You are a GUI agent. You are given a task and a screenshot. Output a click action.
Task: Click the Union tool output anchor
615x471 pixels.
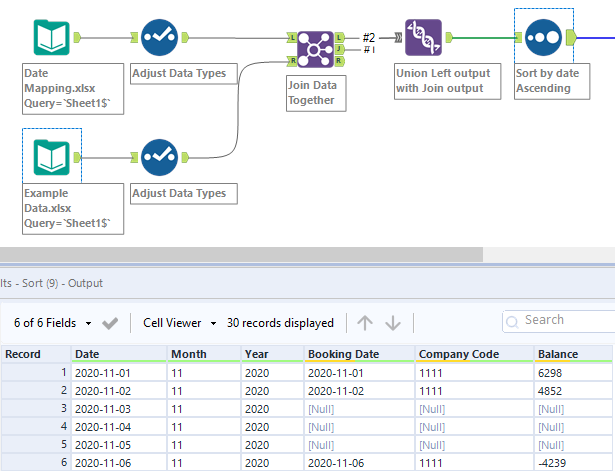coord(449,38)
